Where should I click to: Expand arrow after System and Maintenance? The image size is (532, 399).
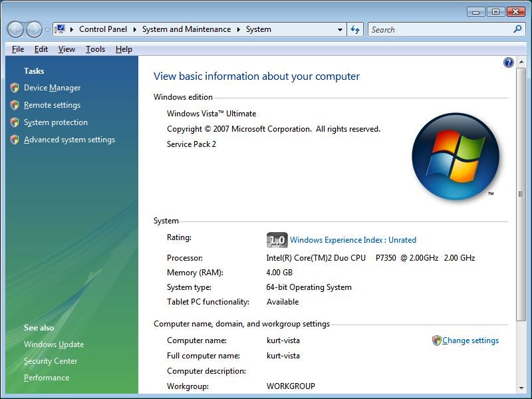pyautogui.click(x=239, y=29)
